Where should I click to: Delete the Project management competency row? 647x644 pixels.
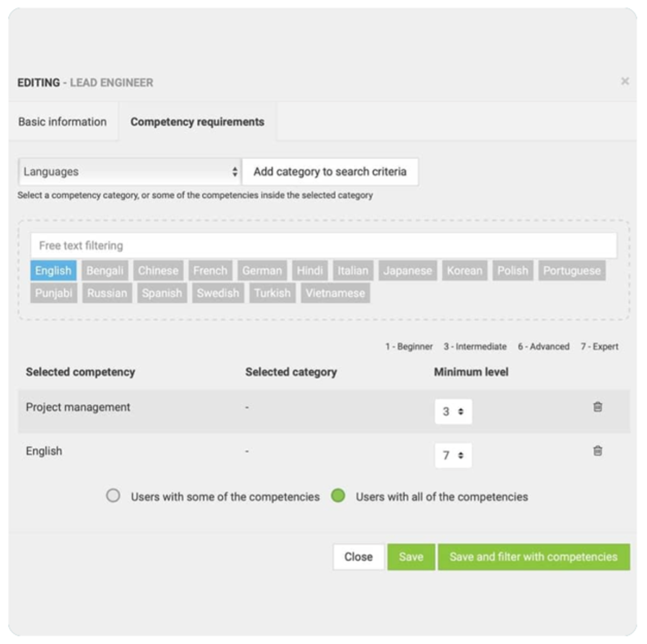coord(597,407)
